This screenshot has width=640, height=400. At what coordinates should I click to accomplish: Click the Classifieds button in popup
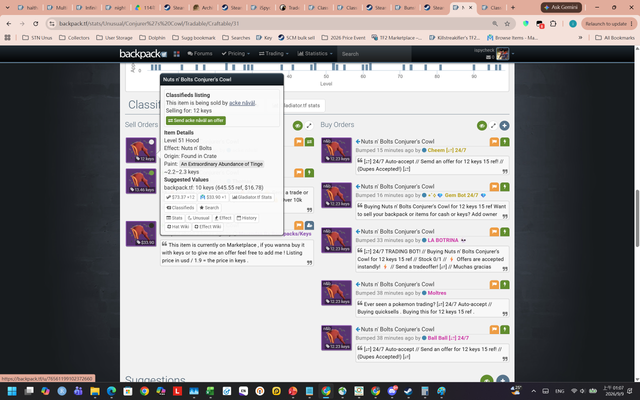[x=180, y=208]
